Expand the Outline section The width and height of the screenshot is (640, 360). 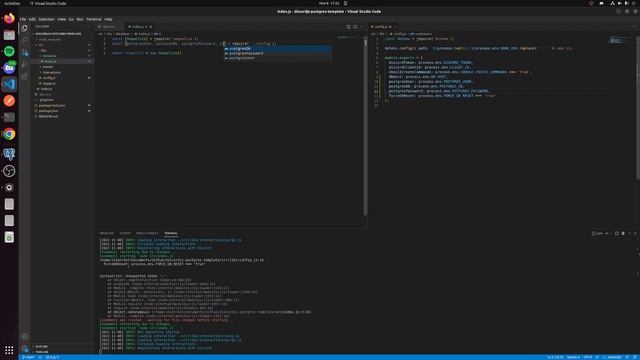[x=41, y=347]
